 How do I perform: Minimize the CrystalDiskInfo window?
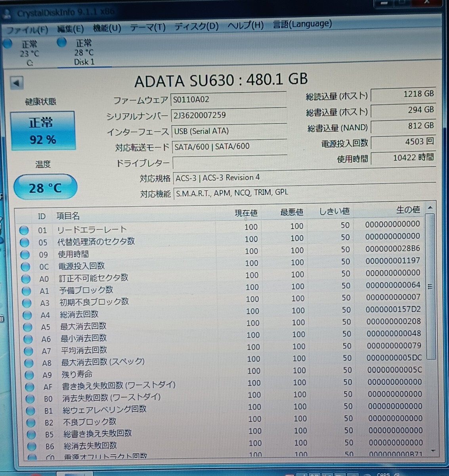click(x=384, y=3)
